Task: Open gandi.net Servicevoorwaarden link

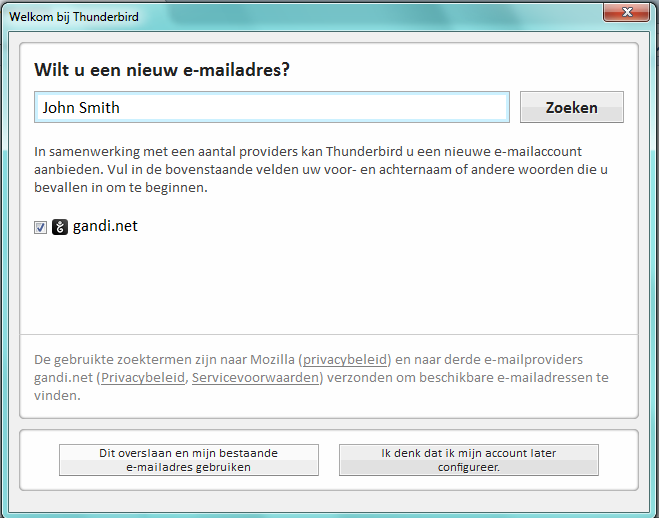Action: (x=256, y=378)
